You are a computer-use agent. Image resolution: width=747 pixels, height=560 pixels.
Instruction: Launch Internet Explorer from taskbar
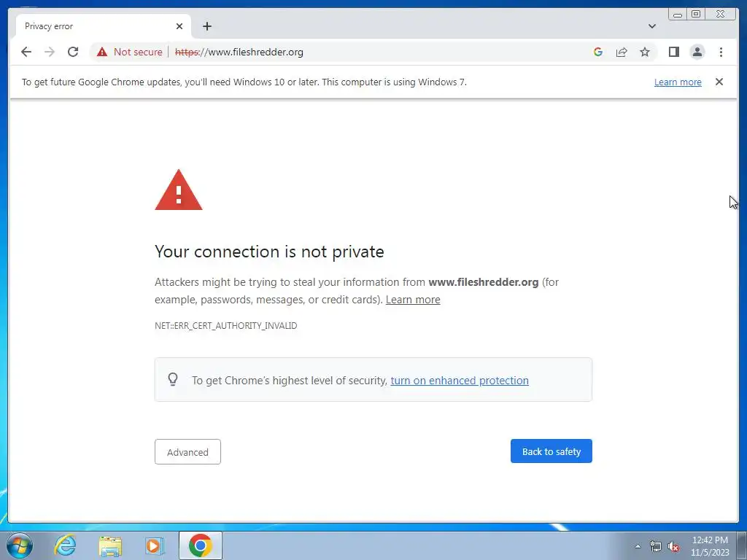click(x=65, y=545)
